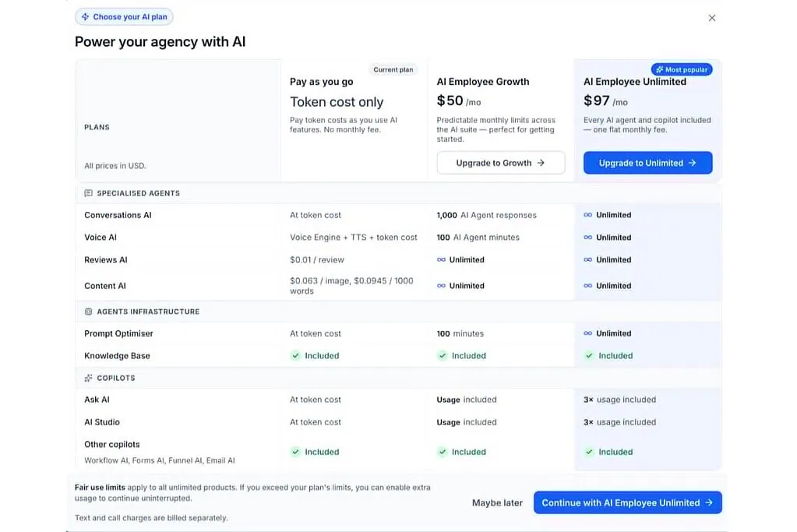Click the AI Studio row label

point(101,421)
